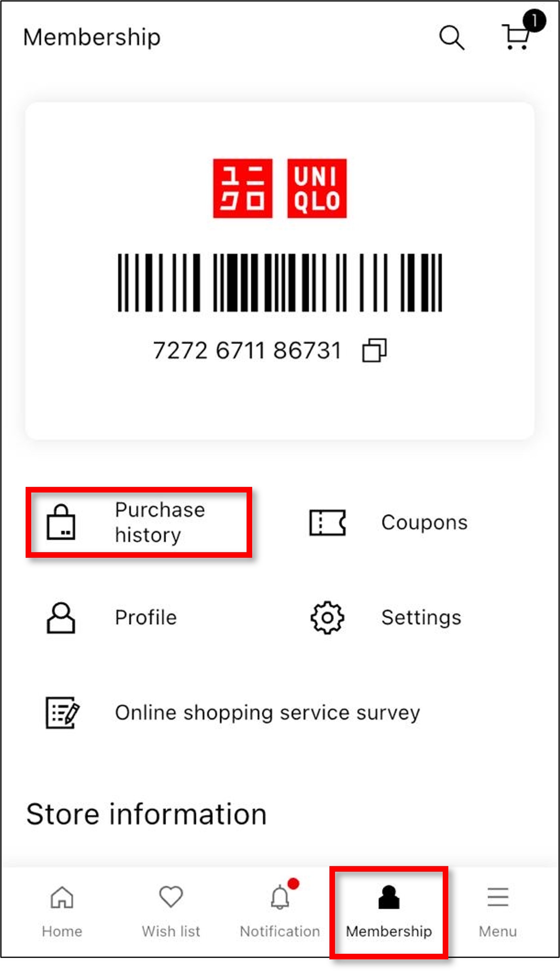This screenshot has height=971, width=560.
Task: Open Coupons text link
Action: (x=424, y=522)
